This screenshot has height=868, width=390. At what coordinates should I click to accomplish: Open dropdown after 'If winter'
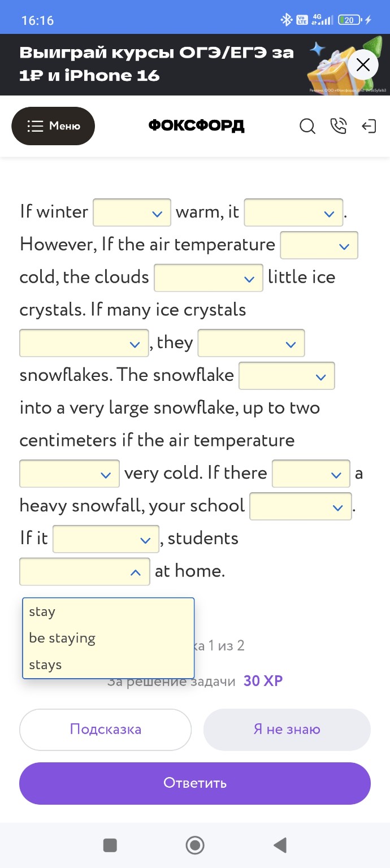(x=132, y=212)
